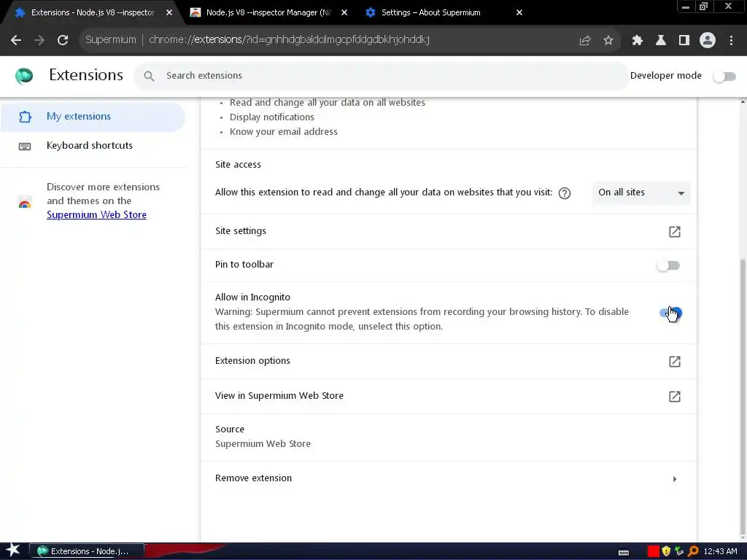Screen dimensions: 747x560
Task: Click the share page icon in address bar
Action: (585, 41)
